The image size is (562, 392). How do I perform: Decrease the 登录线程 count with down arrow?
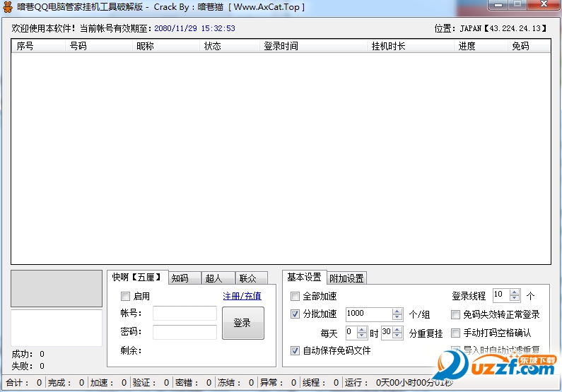[515, 298]
